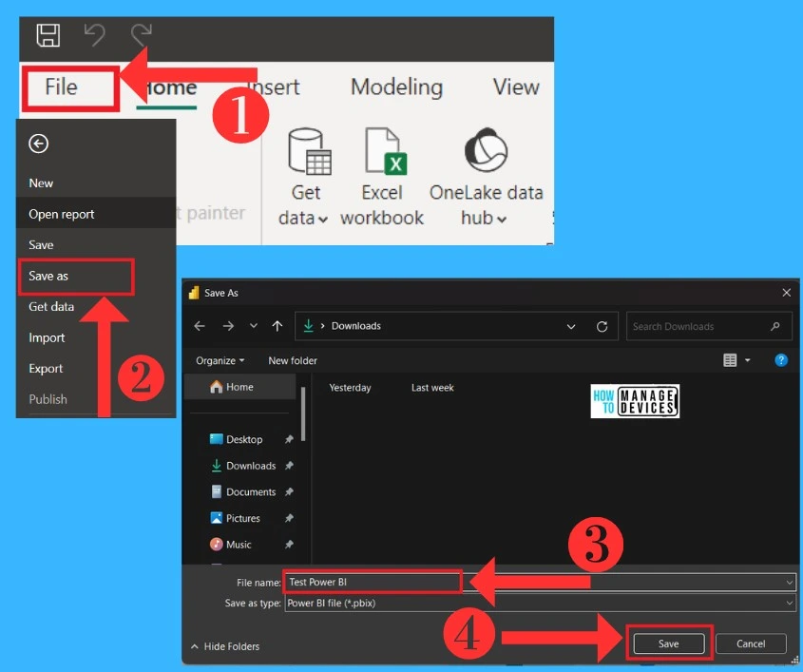The width and height of the screenshot is (803, 672).
Task: Click the Forward navigation arrow in Save As
Action: click(228, 326)
